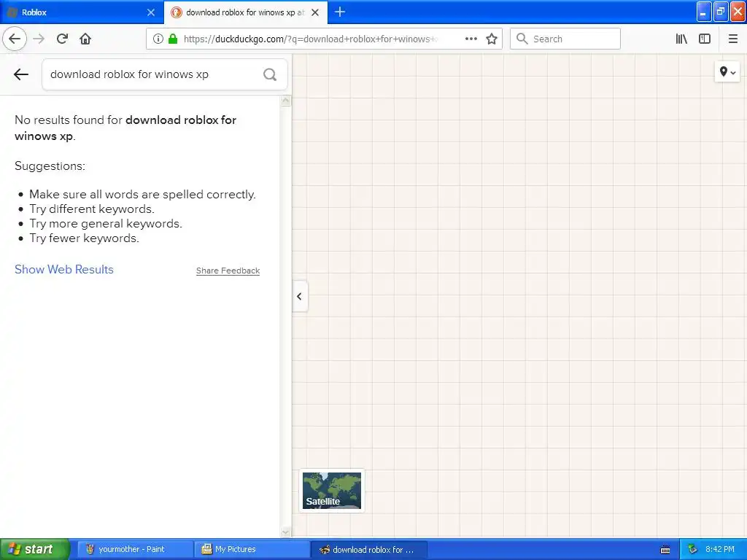View the green padlock security details
Image resolution: width=747 pixels, height=560 pixels.
(173, 39)
